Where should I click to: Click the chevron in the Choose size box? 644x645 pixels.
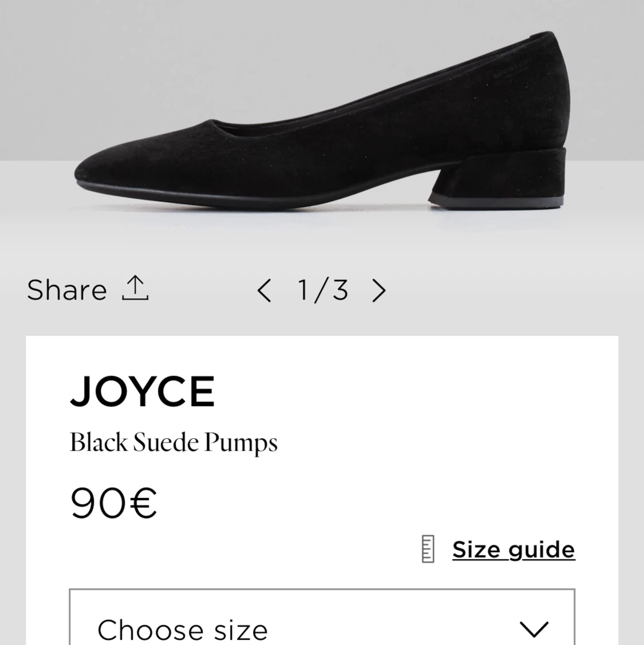pos(534,629)
